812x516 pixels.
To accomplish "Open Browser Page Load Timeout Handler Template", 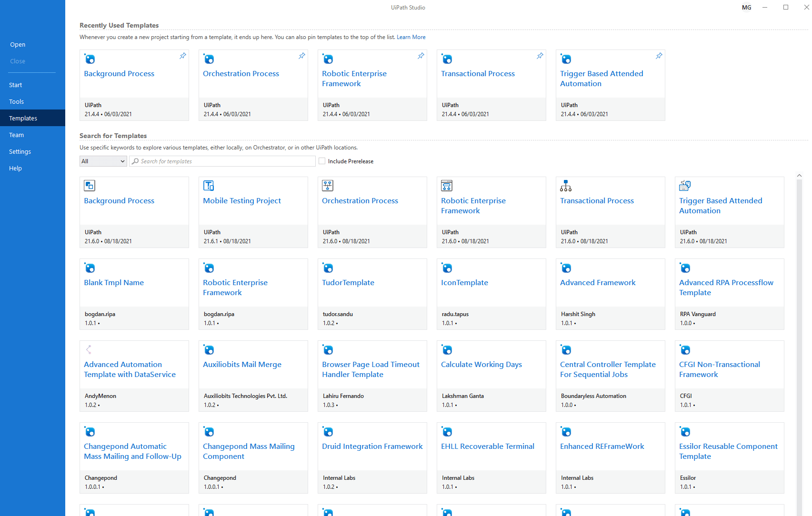I will (x=372, y=376).
